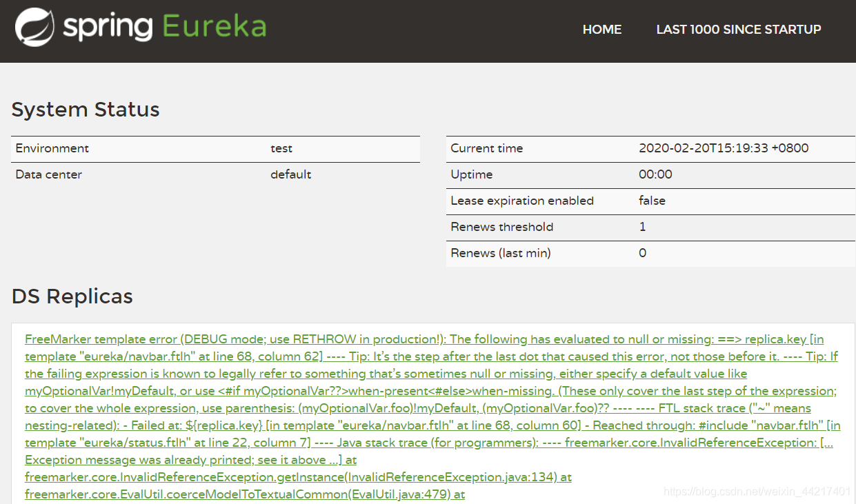Screen dimensions: 856x504
Task: Click the Uptime label
Action: tap(472, 174)
